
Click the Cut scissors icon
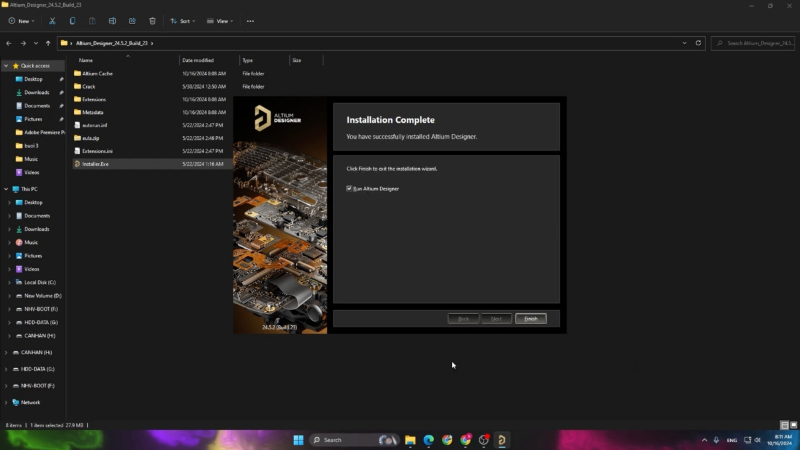[52, 21]
